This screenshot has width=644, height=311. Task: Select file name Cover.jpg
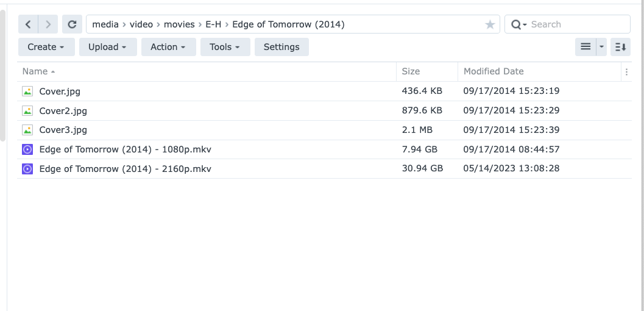pos(60,91)
